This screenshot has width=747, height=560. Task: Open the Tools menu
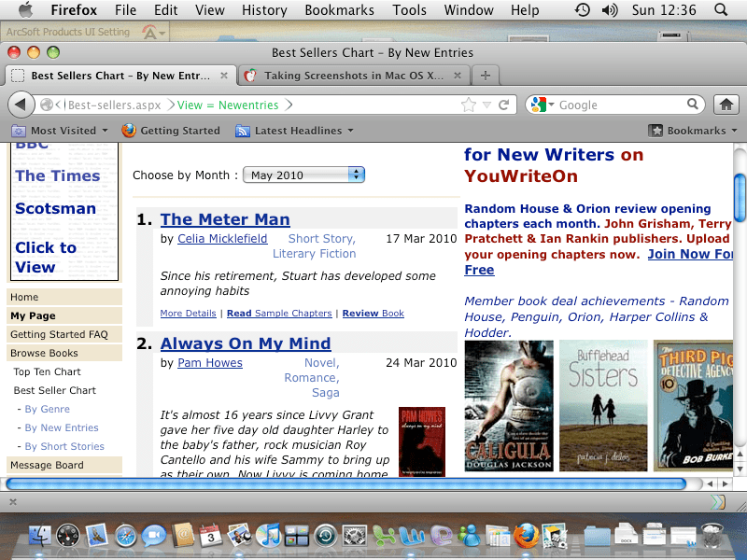click(409, 10)
